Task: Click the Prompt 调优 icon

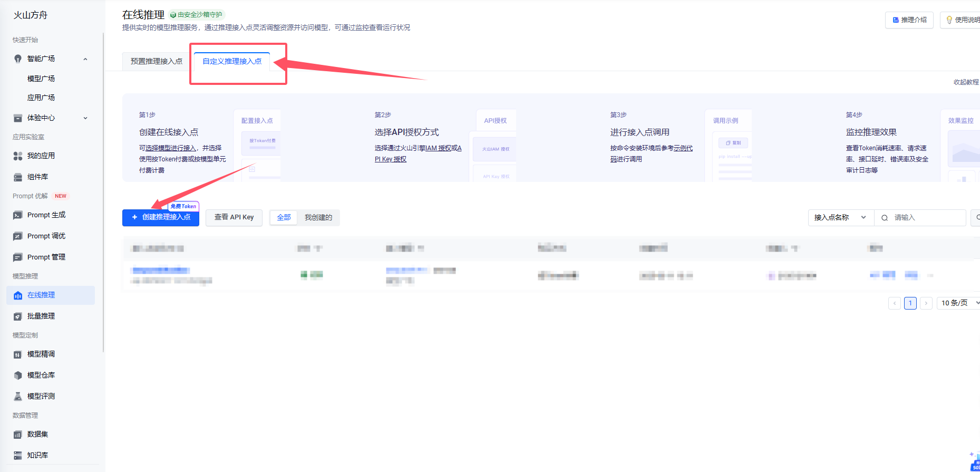Action: tap(18, 236)
